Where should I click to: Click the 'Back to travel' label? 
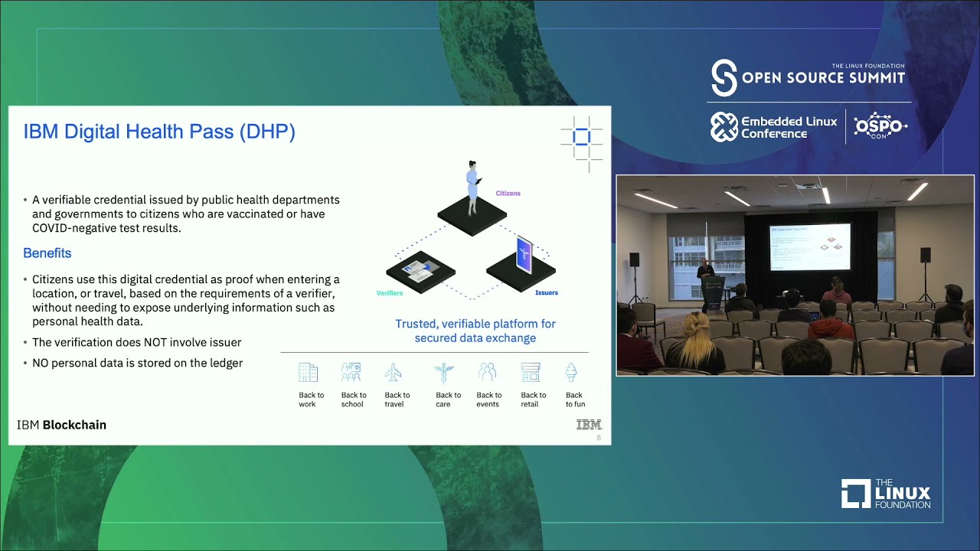pos(397,399)
